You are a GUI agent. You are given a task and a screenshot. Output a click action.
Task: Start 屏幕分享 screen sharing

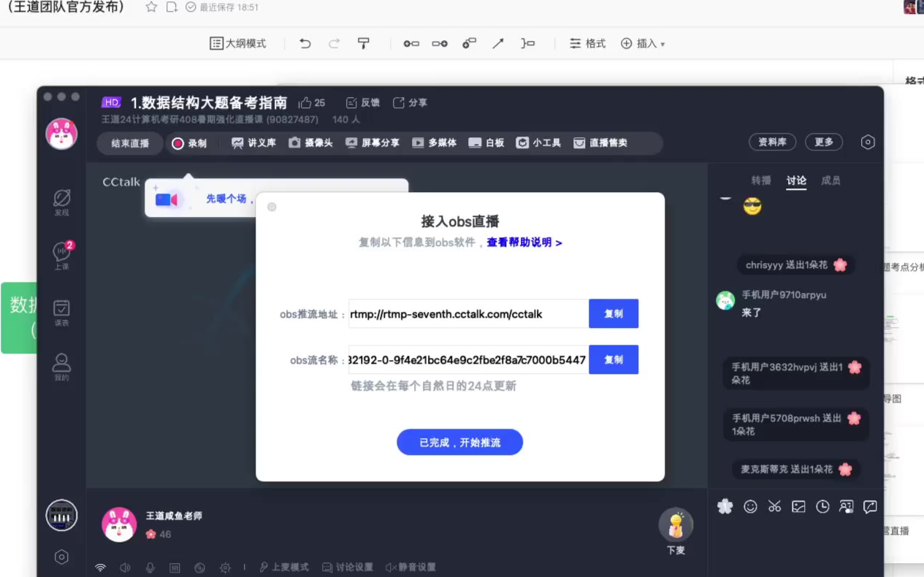[x=373, y=143]
